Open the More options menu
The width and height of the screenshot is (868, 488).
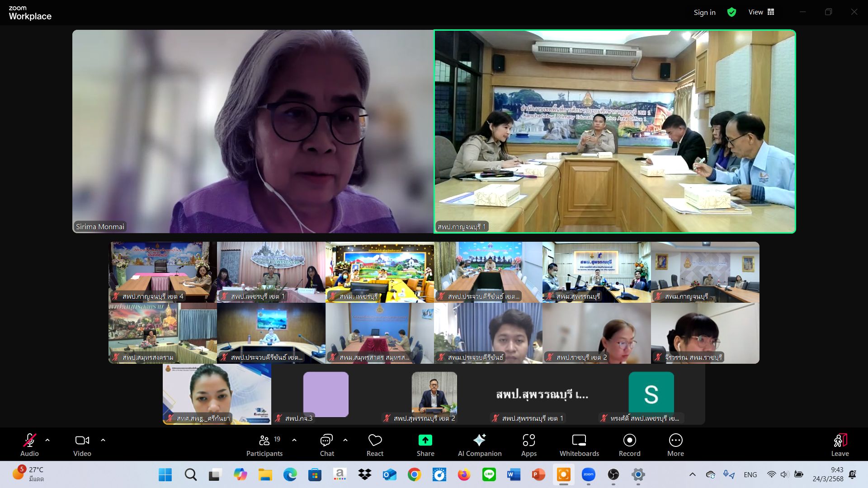[675, 445]
